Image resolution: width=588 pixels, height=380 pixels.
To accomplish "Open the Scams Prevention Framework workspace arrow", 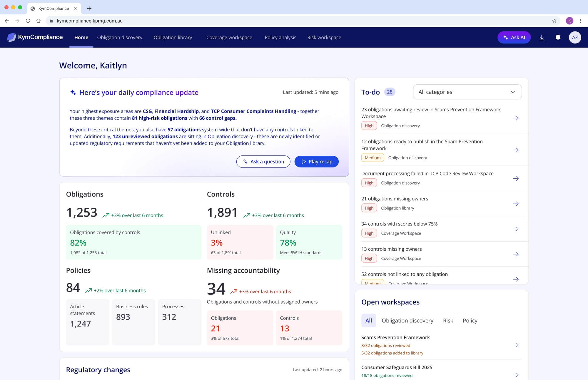I will pos(516,345).
